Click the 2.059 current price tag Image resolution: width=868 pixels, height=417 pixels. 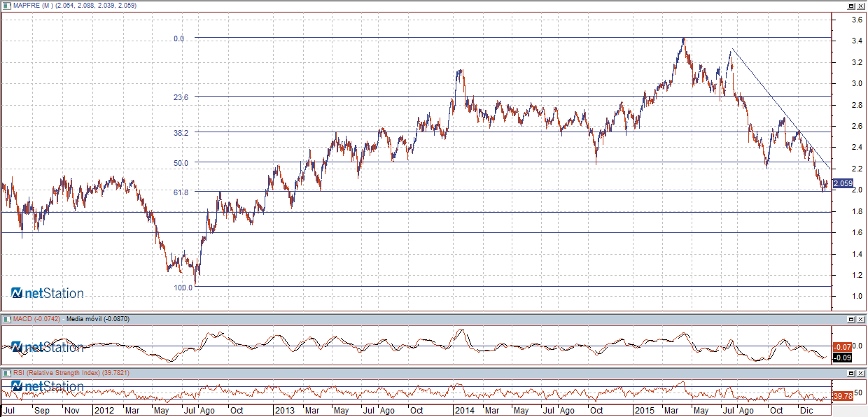click(843, 183)
